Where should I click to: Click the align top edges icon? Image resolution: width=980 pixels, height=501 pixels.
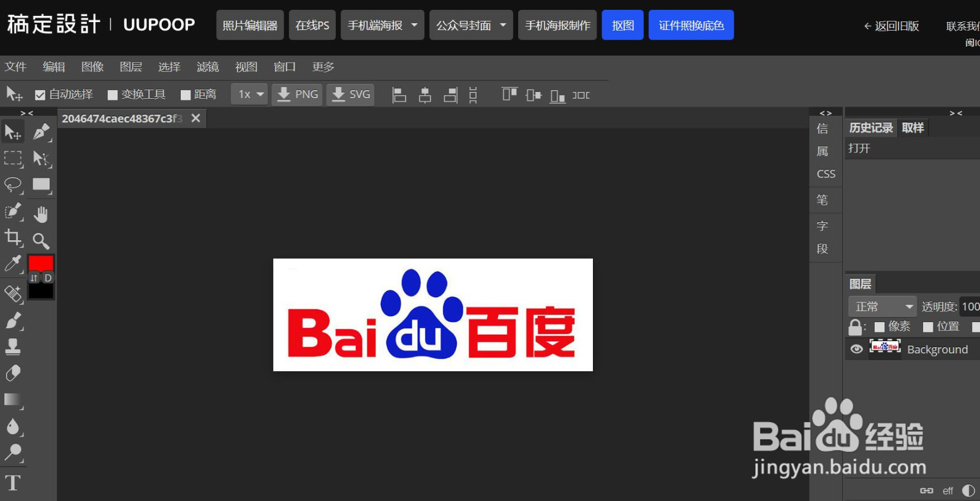(509, 94)
